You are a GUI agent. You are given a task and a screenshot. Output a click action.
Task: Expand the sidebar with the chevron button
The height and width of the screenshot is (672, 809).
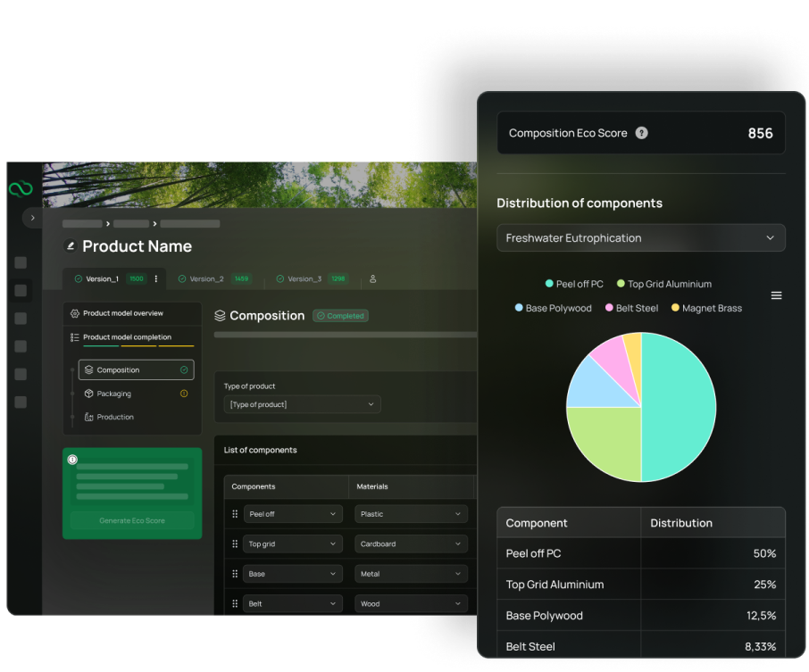tap(32, 218)
